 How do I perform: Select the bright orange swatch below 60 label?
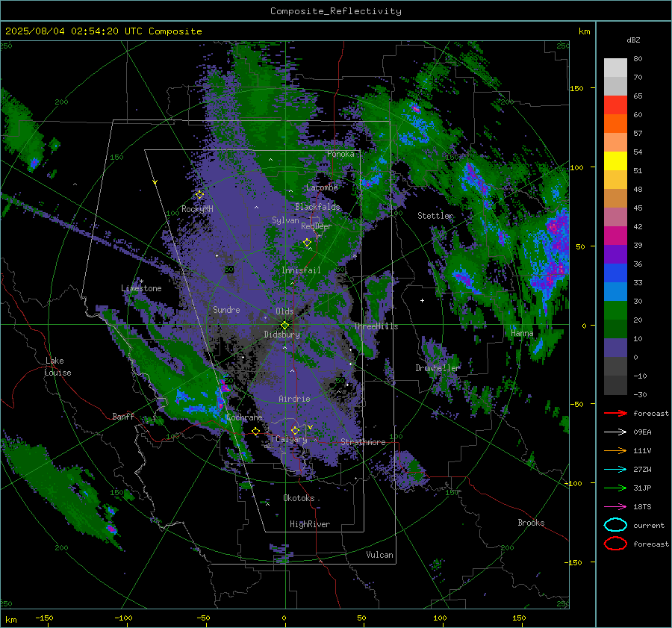click(615, 123)
